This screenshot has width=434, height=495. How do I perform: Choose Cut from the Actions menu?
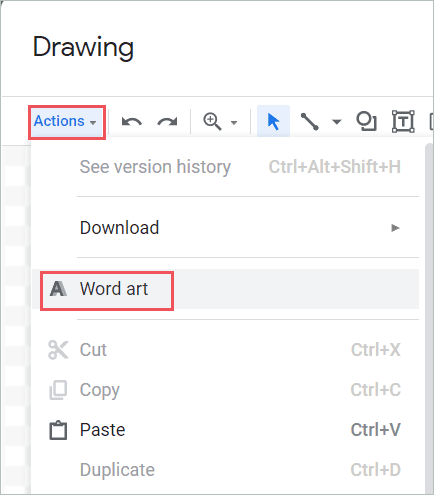(x=225, y=350)
